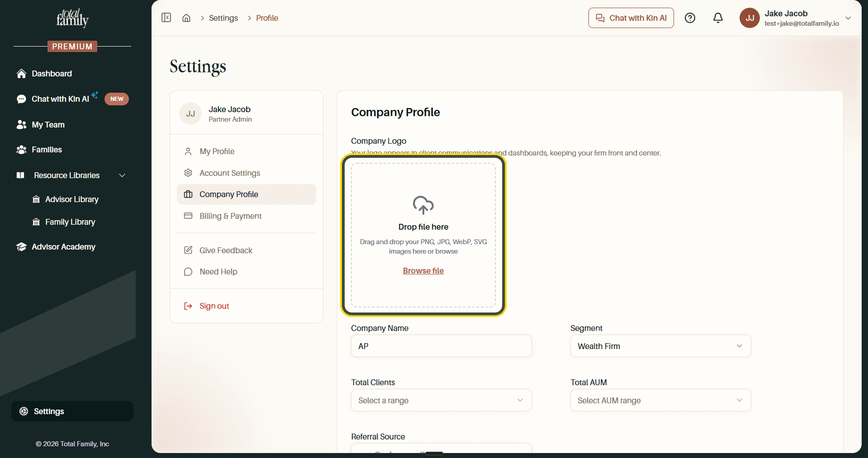This screenshot has width=868, height=458.
Task: Collapse Resource Libraries chevron
Action: [x=122, y=175]
